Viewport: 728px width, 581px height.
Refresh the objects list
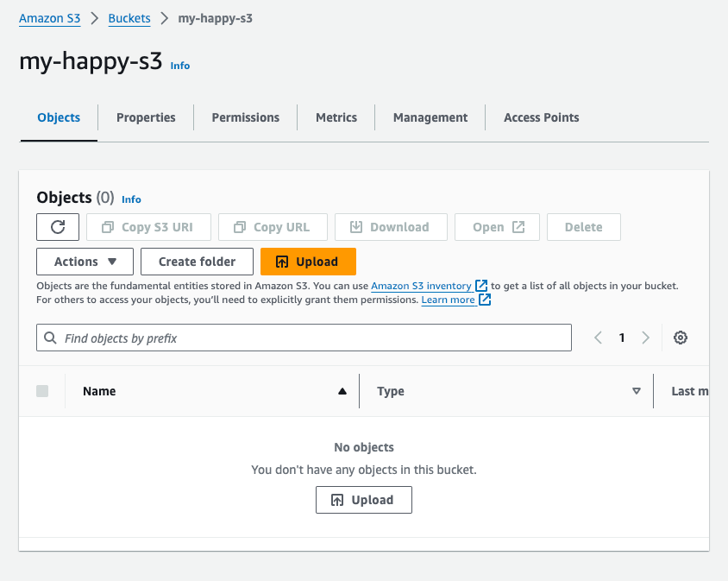point(58,227)
